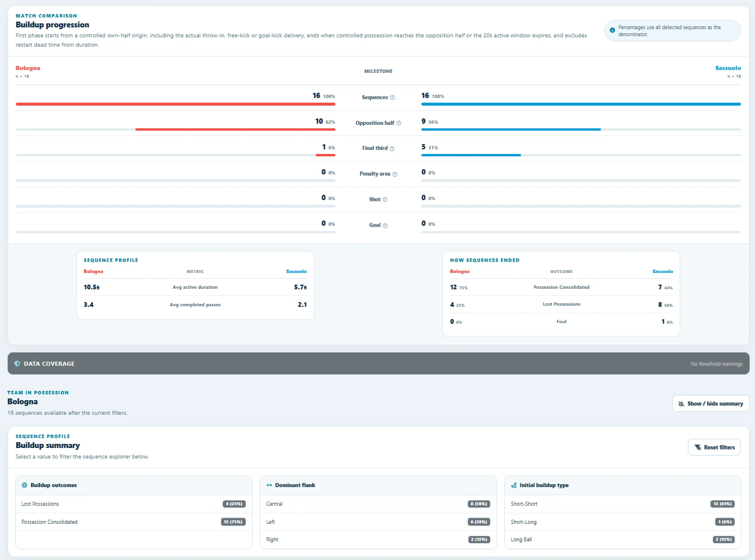
Task: Open the Opposition half help tooltip icon
Action: [399, 123]
